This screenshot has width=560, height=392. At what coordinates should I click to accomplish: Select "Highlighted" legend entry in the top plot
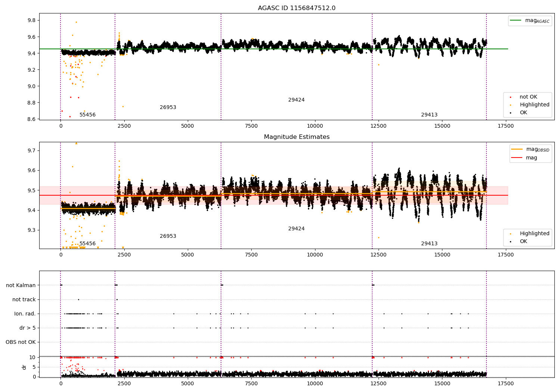[535, 105]
